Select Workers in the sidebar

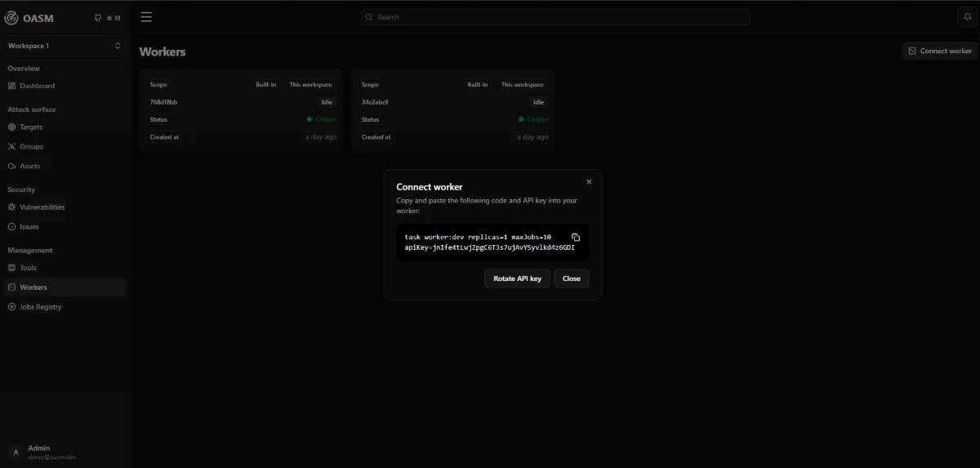pyautogui.click(x=65, y=287)
